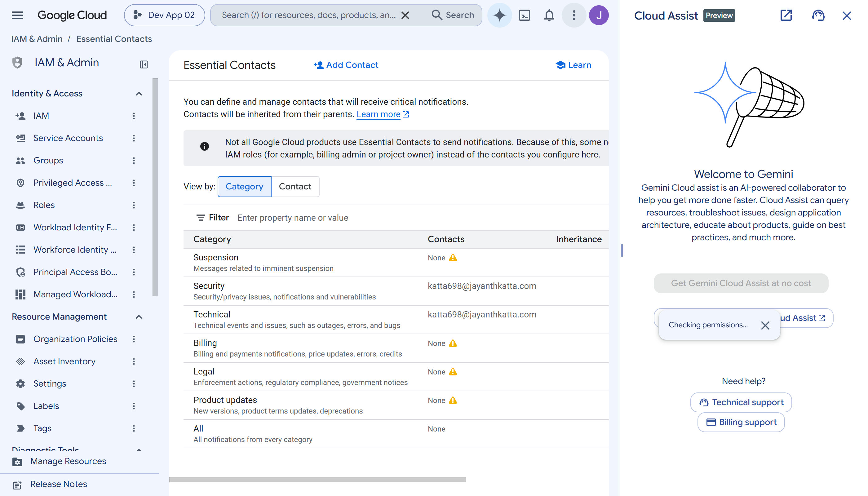
Task: Open the three-dot menu for Principal Access Boundary
Action: coord(134,272)
